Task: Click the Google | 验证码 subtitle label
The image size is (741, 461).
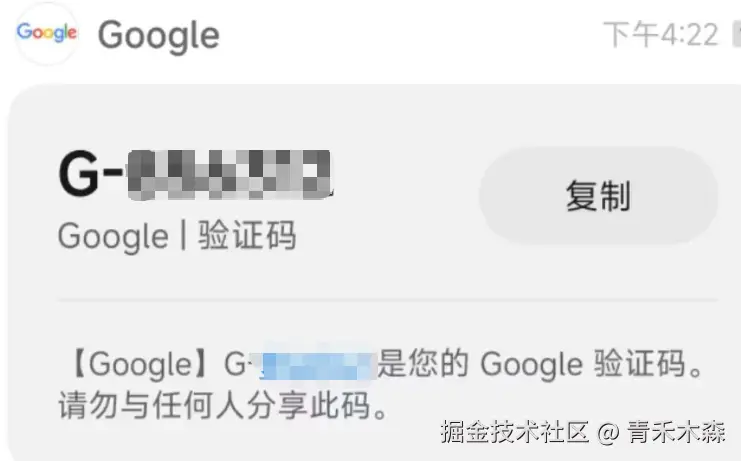Action: [177, 235]
